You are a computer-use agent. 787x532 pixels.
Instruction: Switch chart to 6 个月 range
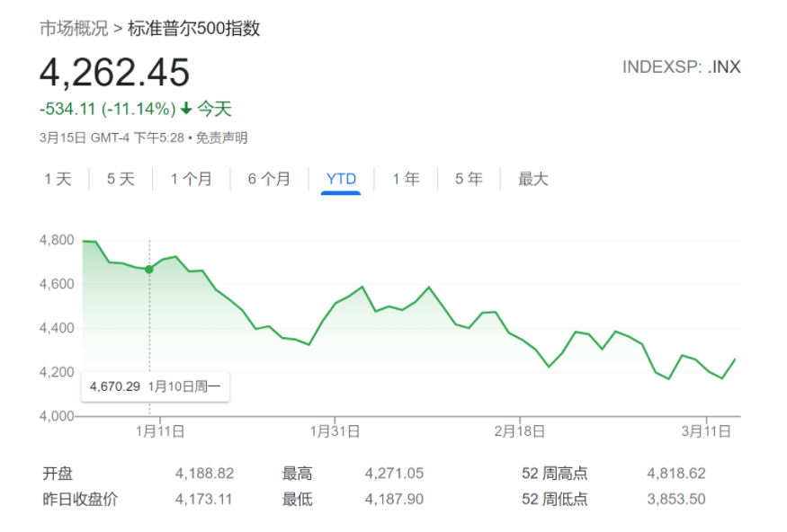(x=269, y=179)
